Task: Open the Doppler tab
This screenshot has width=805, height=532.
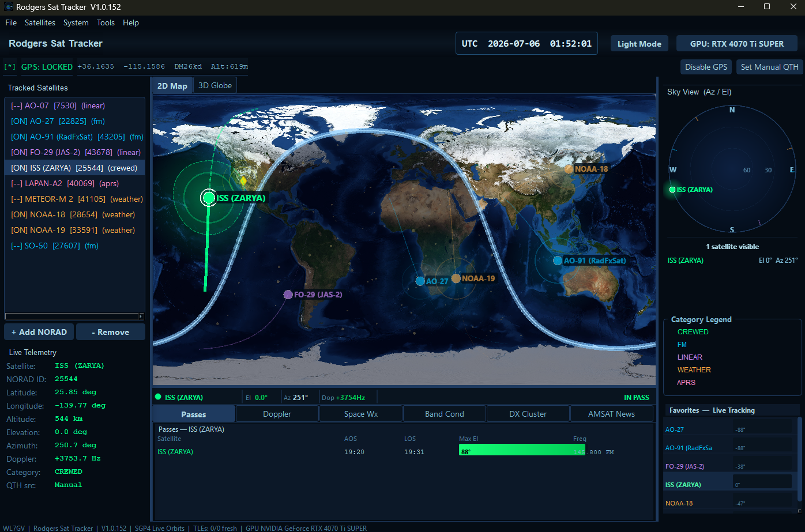Action: [x=277, y=414]
